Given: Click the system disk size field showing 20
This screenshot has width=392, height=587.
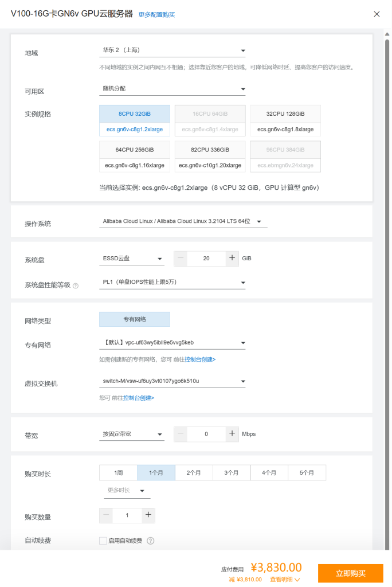Looking at the screenshot, I should 206,259.
